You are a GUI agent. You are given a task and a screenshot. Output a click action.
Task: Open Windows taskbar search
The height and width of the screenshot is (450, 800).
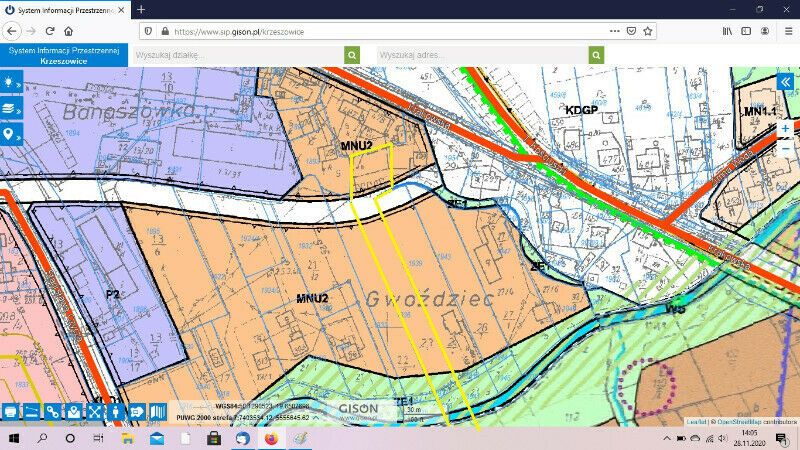point(42,438)
